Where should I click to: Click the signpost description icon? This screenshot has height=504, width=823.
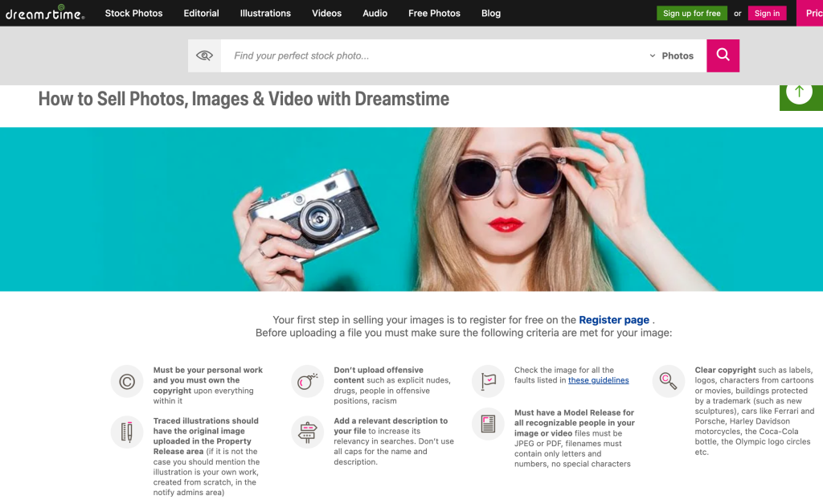click(x=307, y=432)
